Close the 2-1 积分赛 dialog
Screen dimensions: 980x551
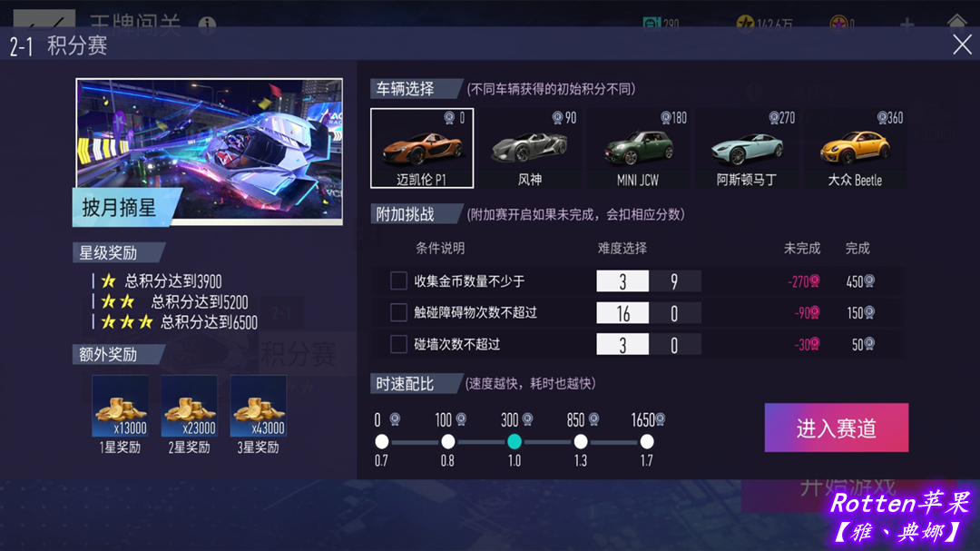[962, 44]
